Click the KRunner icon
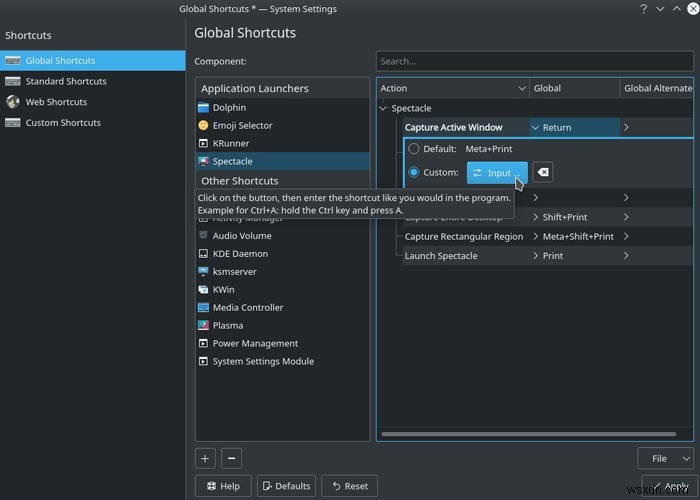The width and height of the screenshot is (700, 500). click(203, 143)
